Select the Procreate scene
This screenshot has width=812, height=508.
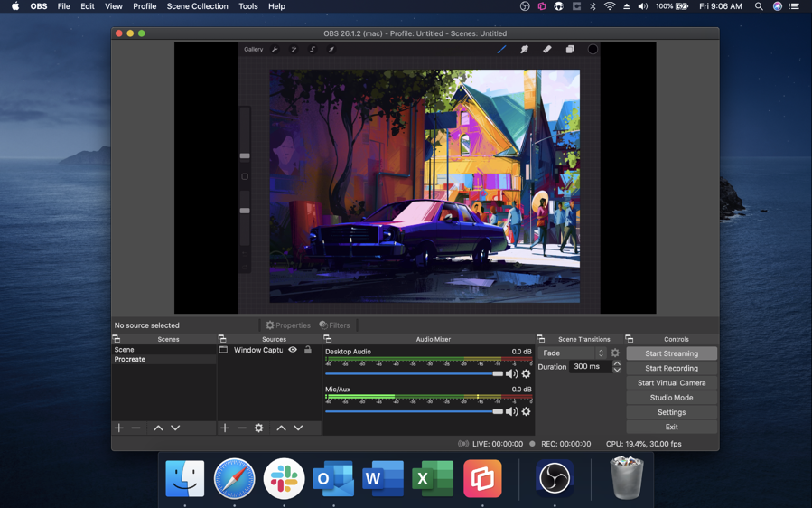tap(163, 359)
